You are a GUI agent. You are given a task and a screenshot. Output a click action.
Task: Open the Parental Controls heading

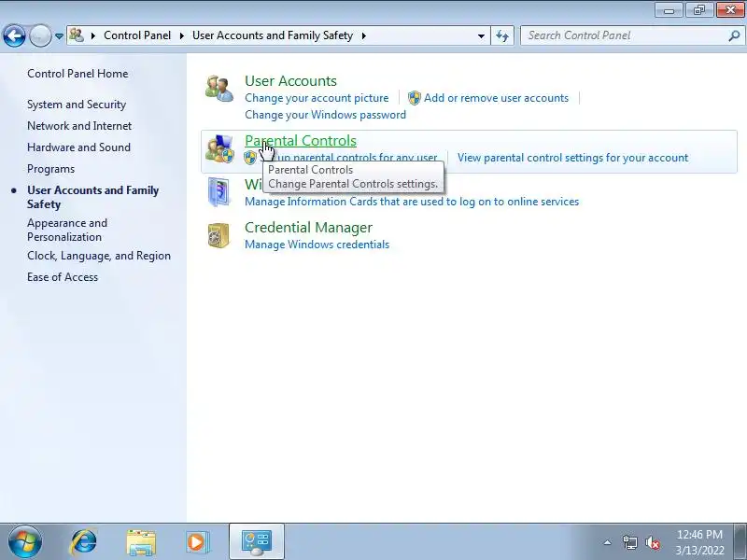[301, 141]
